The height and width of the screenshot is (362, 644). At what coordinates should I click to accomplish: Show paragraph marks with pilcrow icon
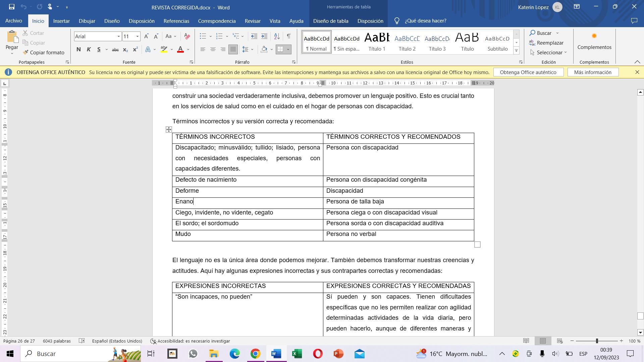(x=289, y=36)
